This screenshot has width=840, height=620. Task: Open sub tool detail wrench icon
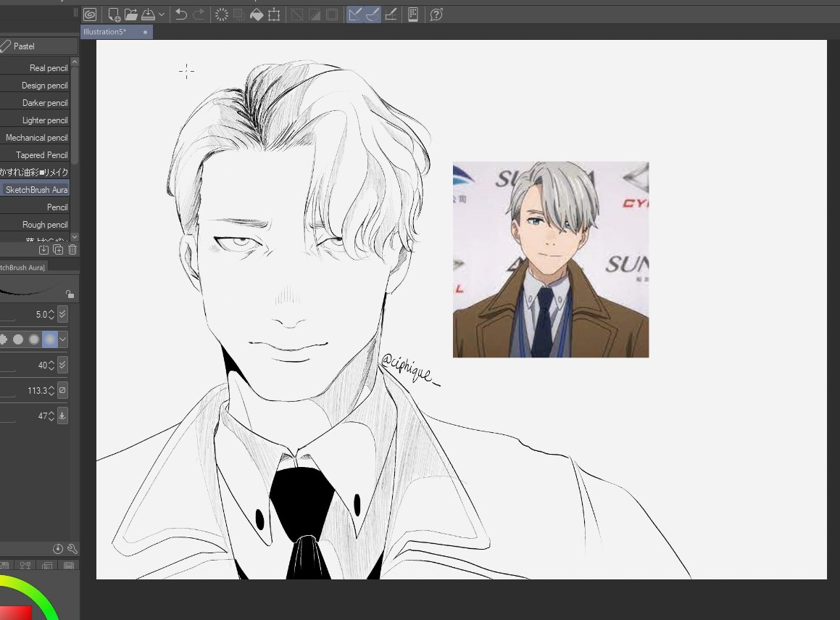click(x=73, y=549)
